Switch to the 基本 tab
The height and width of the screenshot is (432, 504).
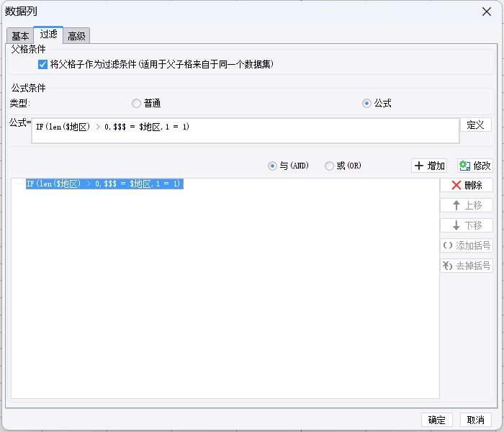pos(20,36)
